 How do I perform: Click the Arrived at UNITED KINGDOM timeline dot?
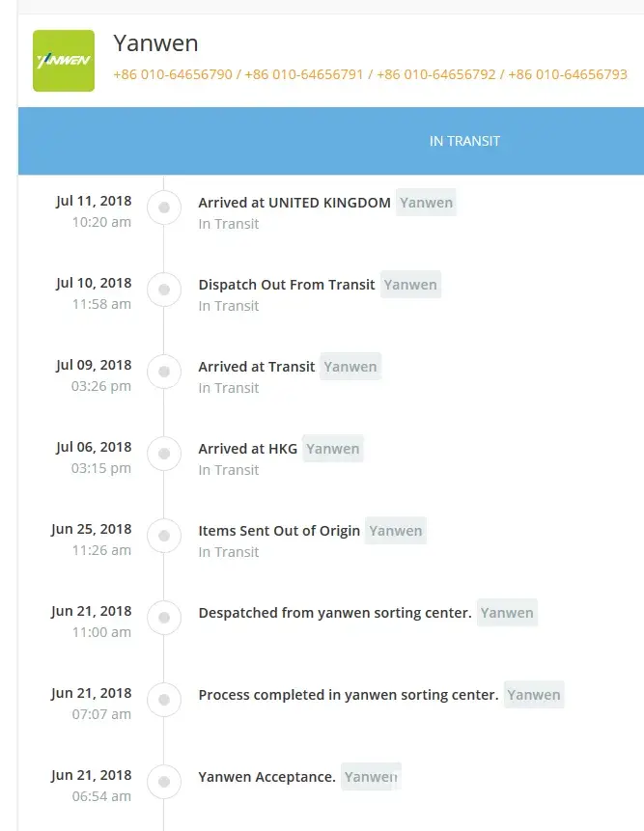tap(164, 207)
